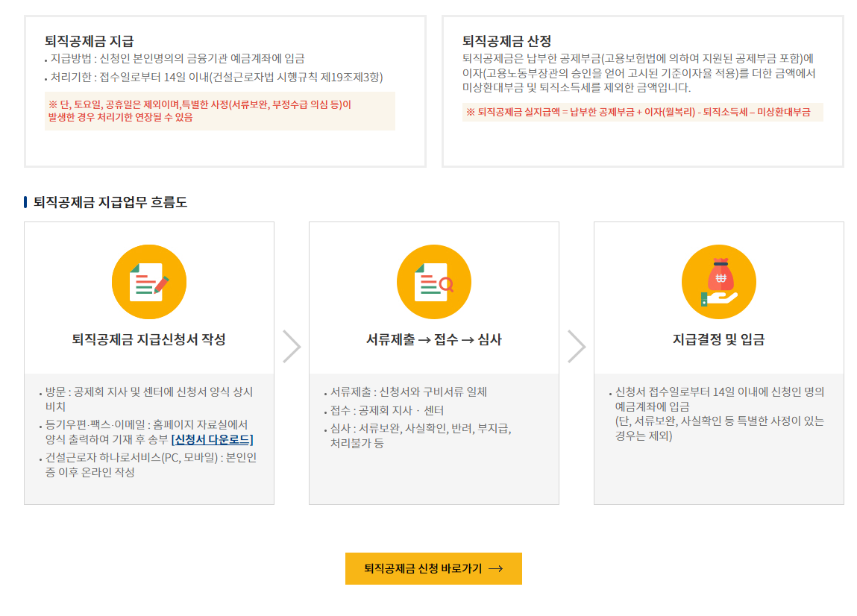857x616 pixels.
Task: Select the 지급결정 및 입금 step card
Action: point(718,365)
